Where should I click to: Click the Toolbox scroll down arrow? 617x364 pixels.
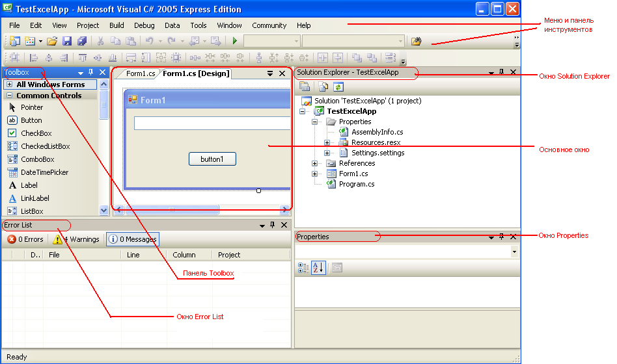point(104,211)
